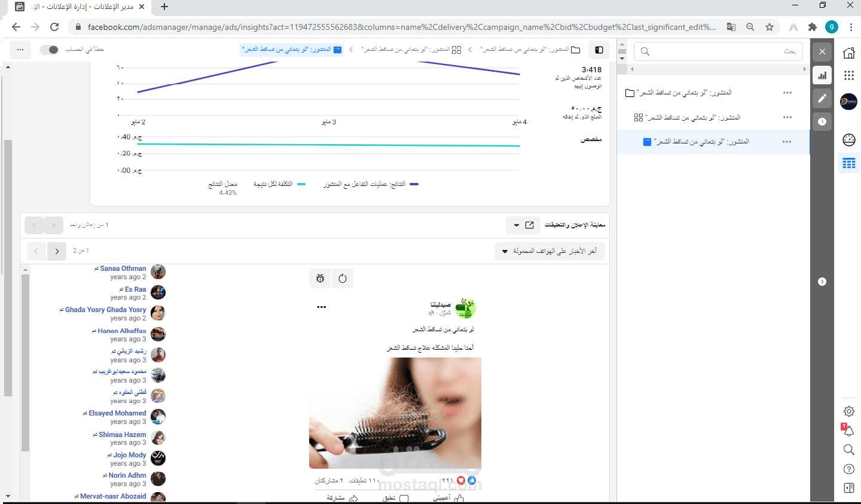Bookmark this page with the star icon
The width and height of the screenshot is (861, 504).
[770, 27]
